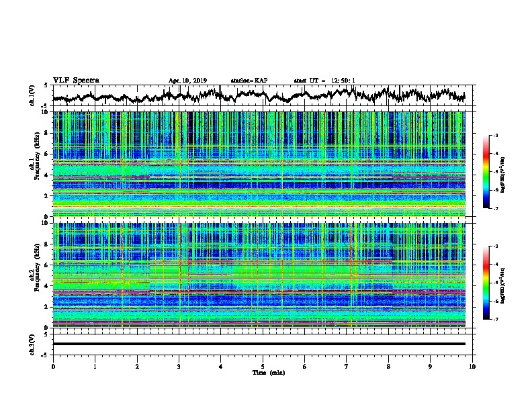Click time axis tick label "10"
The width and height of the screenshot is (532, 411).
472,367
